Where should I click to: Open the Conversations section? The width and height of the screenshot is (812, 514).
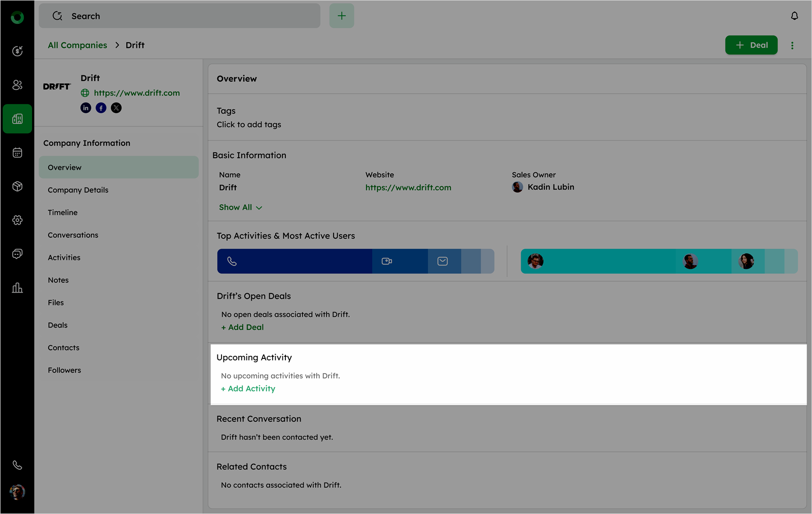tap(73, 235)
